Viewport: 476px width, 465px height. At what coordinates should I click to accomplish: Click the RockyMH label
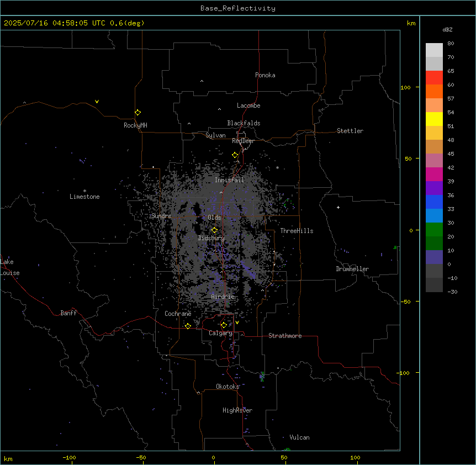135,125
